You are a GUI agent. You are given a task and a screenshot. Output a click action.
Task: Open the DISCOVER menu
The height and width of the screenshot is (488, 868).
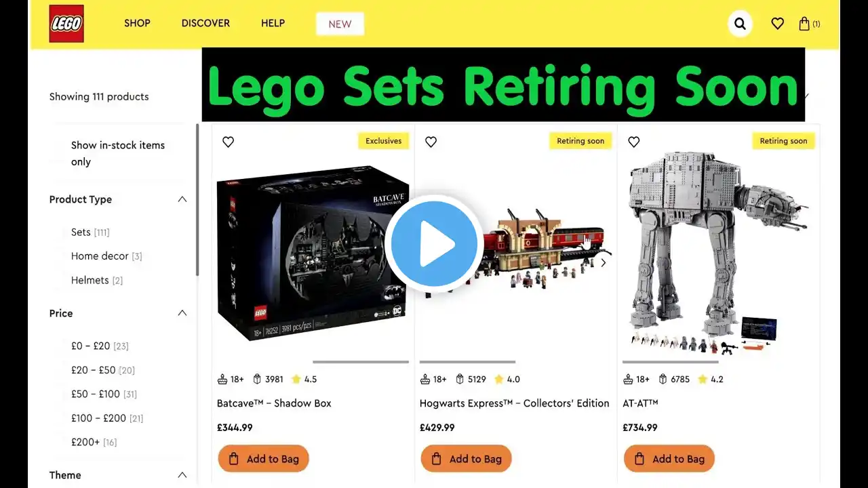pos(205,23)
